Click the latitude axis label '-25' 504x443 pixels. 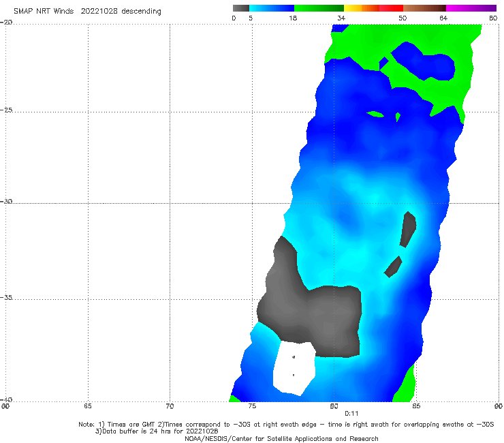pos(6,110)
